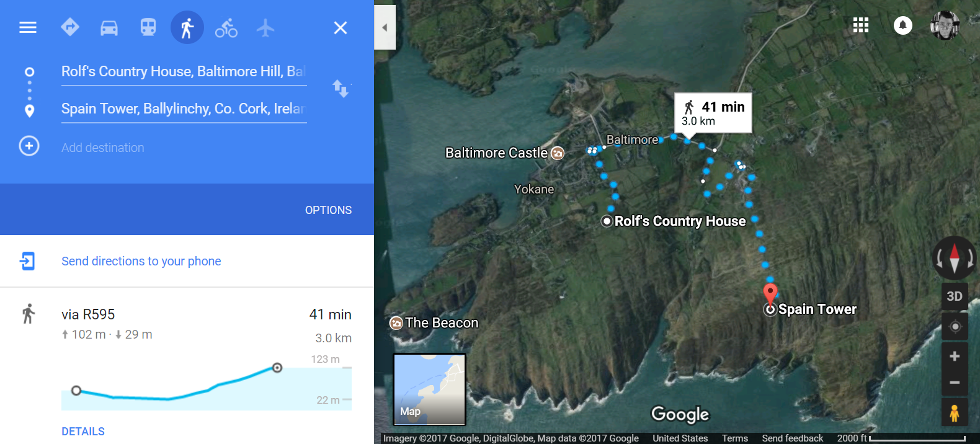The width and height of the screenshot is (980, 444).
Task: Collapse the side panel arrow
Action: 385,27
